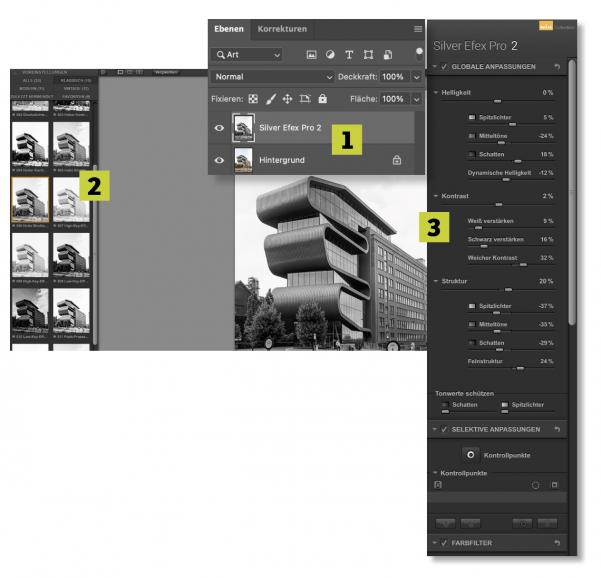Click lock all padlock icon in Fixieren row
Image resolution: width=601 pixels, height=578 pixels.
323,99
